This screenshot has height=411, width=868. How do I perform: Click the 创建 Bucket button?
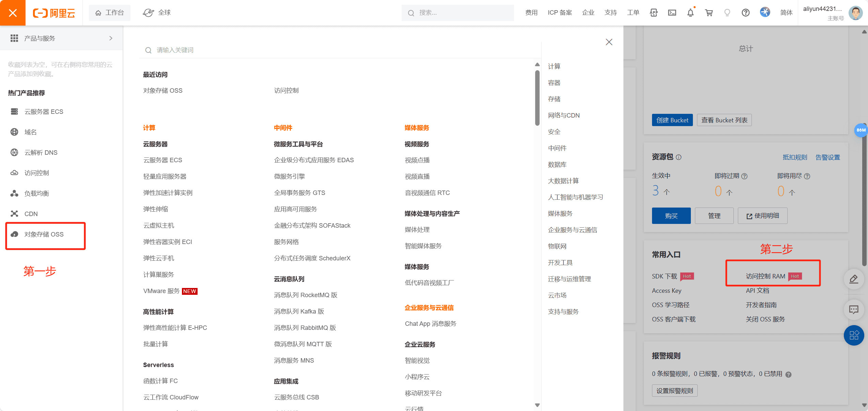click(x=672, y=120)
